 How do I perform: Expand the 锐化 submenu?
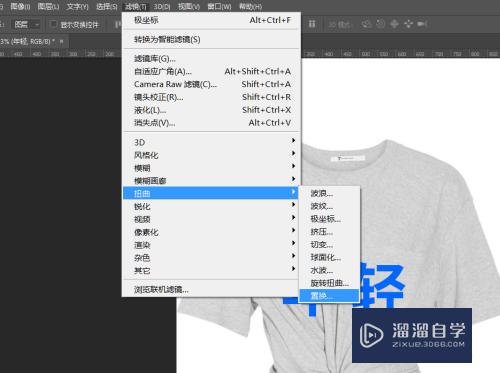212,206
